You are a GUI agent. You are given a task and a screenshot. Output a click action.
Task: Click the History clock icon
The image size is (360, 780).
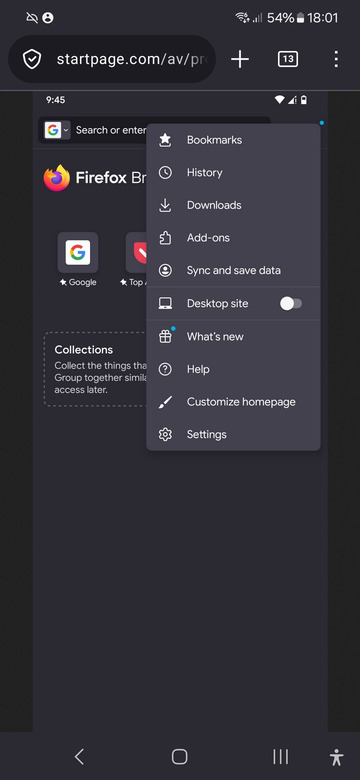point(165,173)
